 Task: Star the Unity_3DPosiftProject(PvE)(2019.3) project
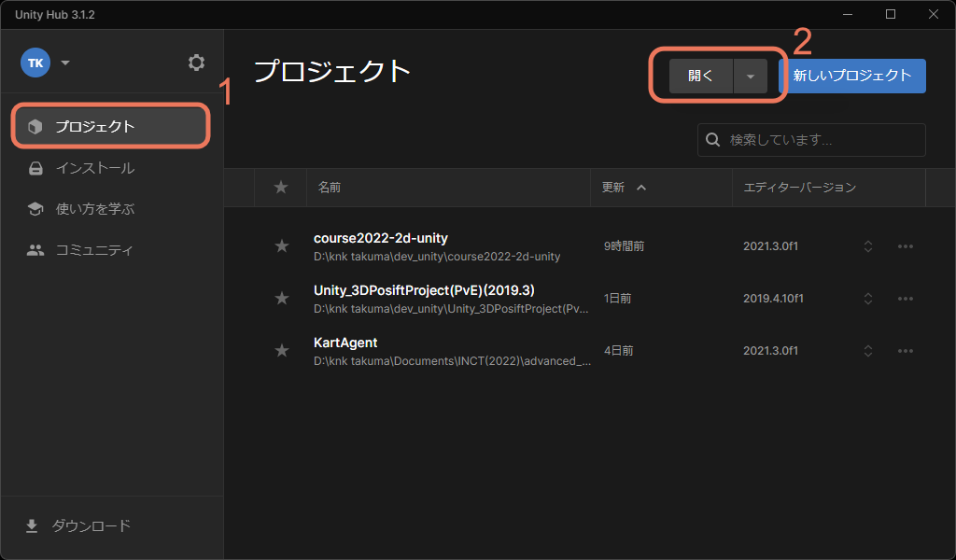point(282,299)
